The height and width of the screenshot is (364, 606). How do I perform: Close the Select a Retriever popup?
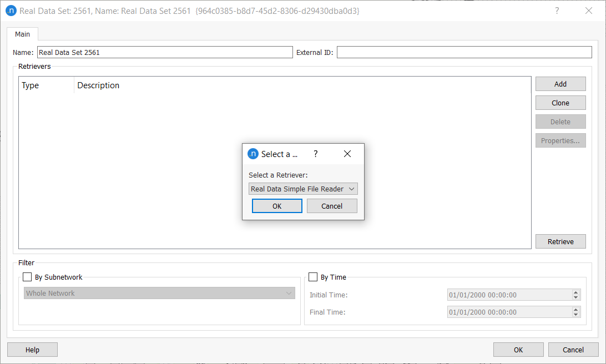pos(347,154)
